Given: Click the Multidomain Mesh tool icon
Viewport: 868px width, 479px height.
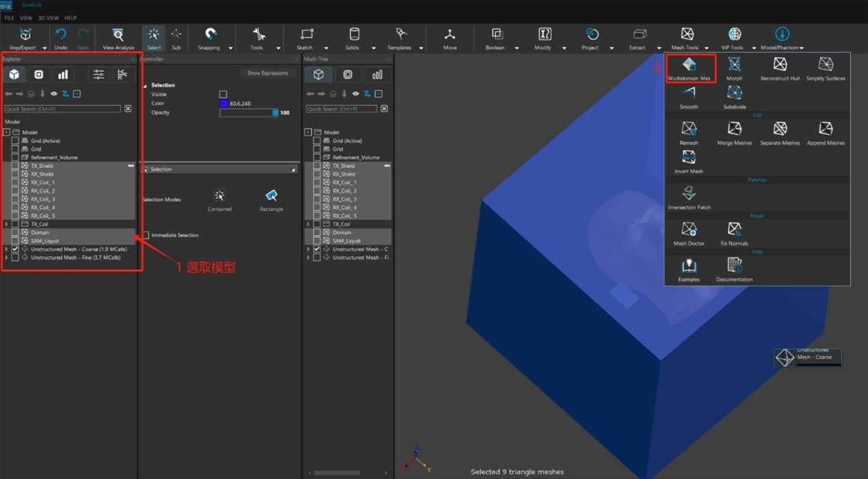Looking at the screenshot, I should click(689, 66).
